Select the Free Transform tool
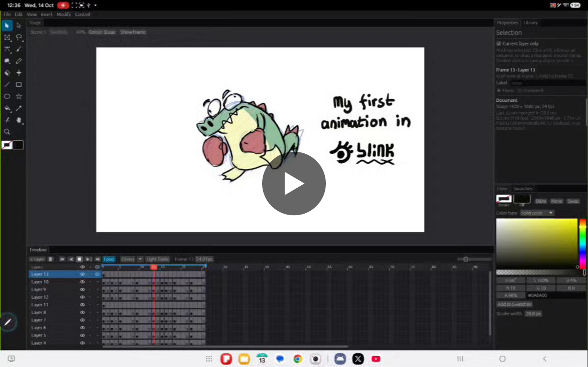 (7, 37)
